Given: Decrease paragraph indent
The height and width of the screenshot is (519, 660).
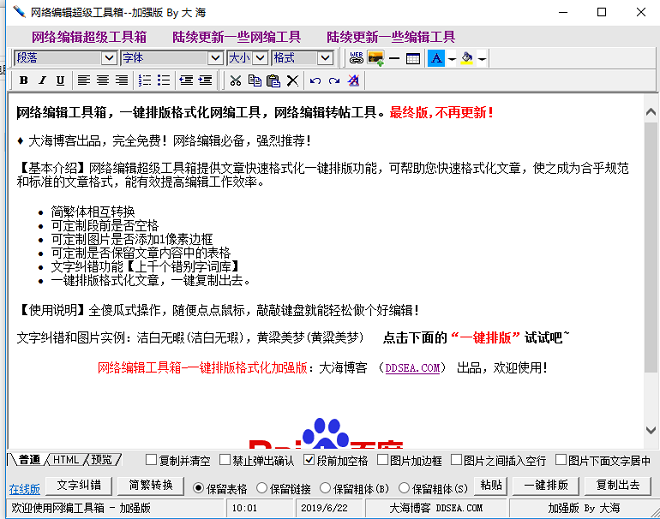Looking at the screenshot, I should (186, 80).
